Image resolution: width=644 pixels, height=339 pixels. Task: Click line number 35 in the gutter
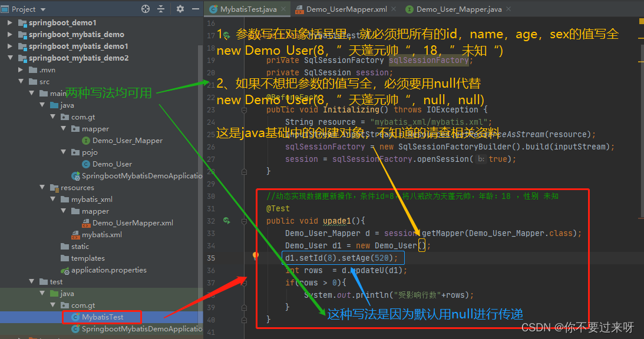211,258
